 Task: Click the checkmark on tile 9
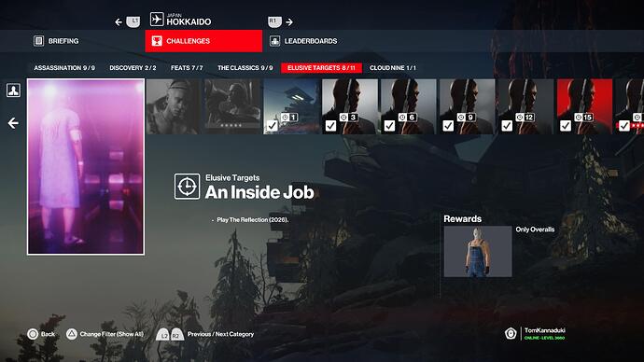pos(448,126)
